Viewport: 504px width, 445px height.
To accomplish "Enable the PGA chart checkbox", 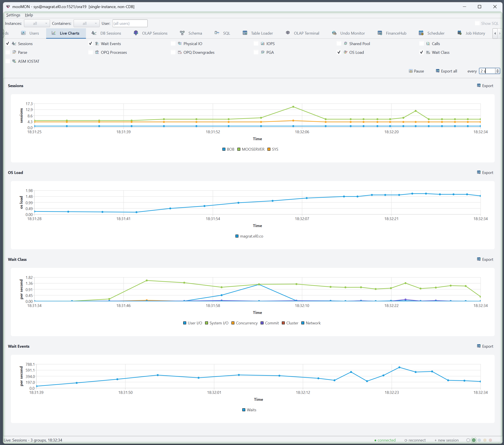I will (256, 52).
